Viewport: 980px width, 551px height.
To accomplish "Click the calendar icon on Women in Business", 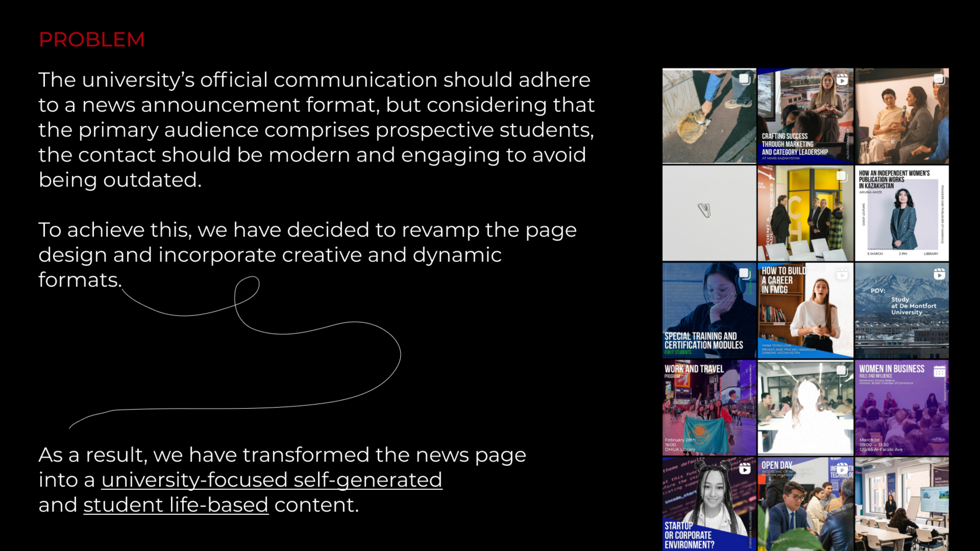I will click(939, 371).
